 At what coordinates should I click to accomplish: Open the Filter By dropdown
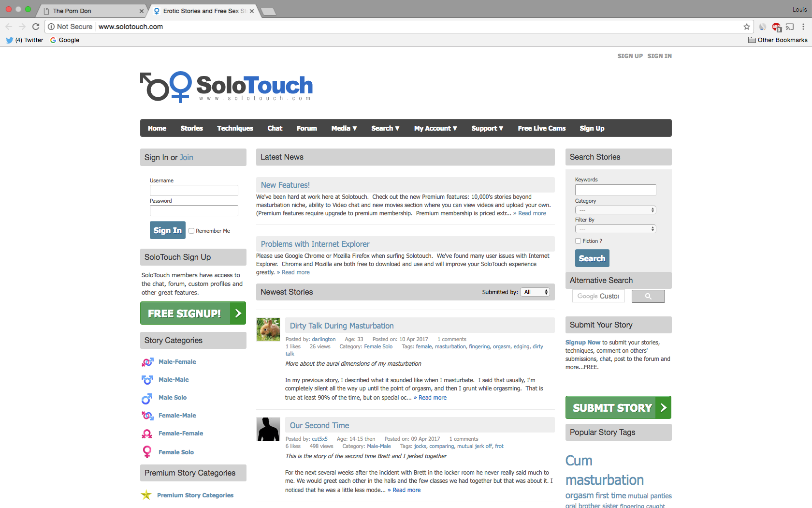[x=615, y=229]
